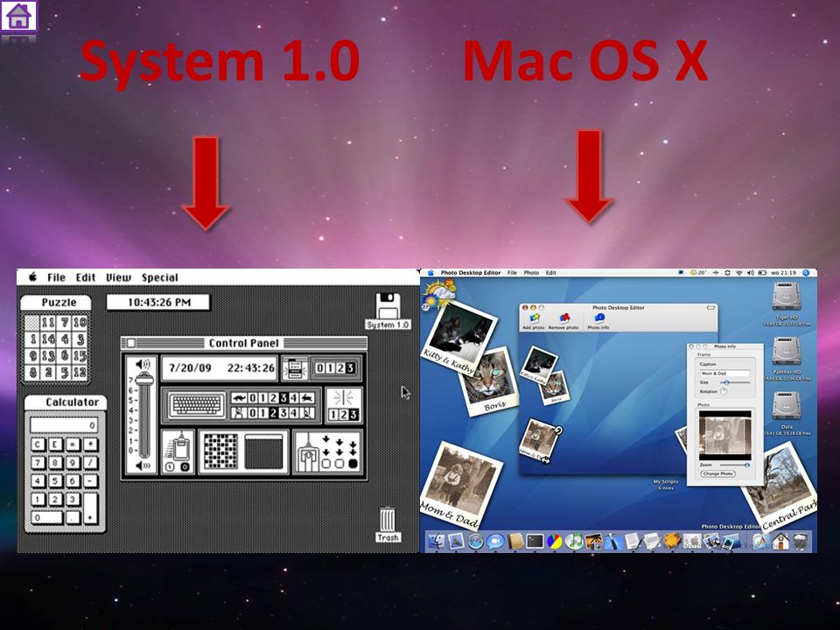Click the volume icon in Mac OS X menu bar
This screenshot has height=630, width=840.
(x=751, y=273)
